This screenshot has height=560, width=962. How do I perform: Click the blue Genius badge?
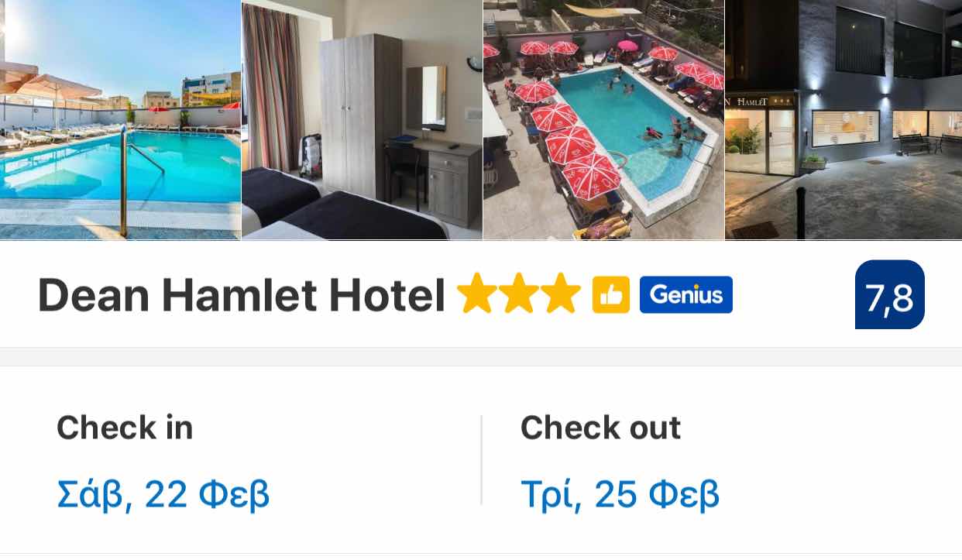tap(685, 295)
